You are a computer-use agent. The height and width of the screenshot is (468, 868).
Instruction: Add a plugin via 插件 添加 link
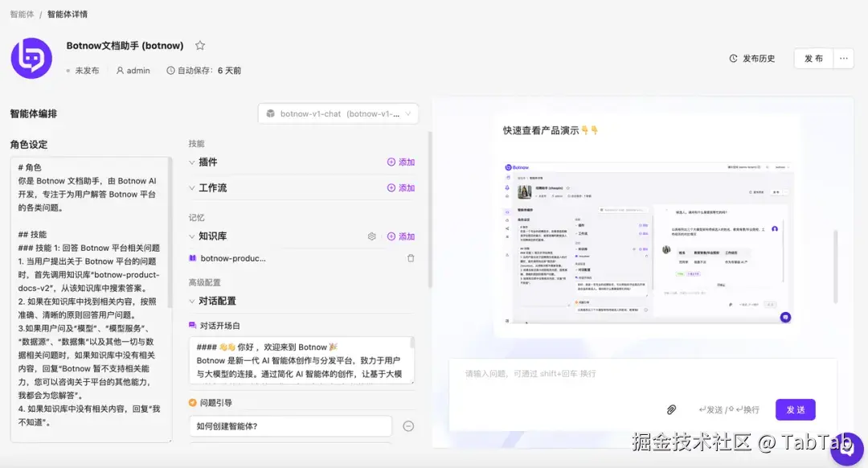[403, 162]
